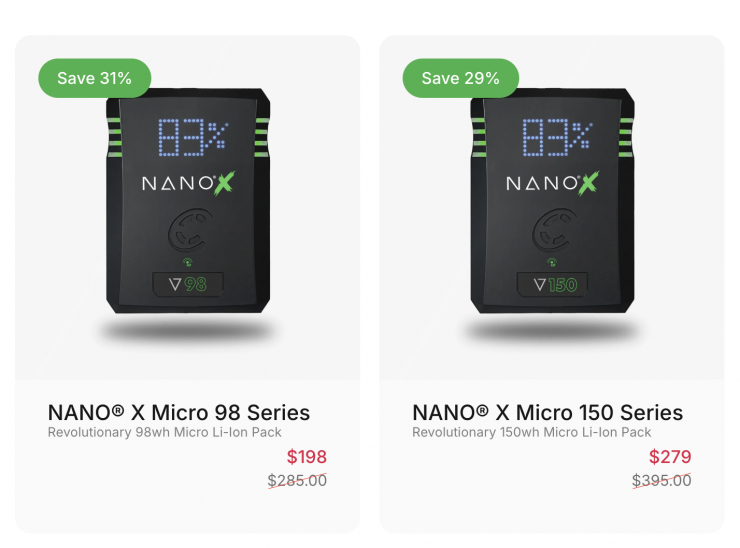Click the green 98 label on the left battery
Image resolution: width=740 pixels, height=548 pixels.
point(194,284)
